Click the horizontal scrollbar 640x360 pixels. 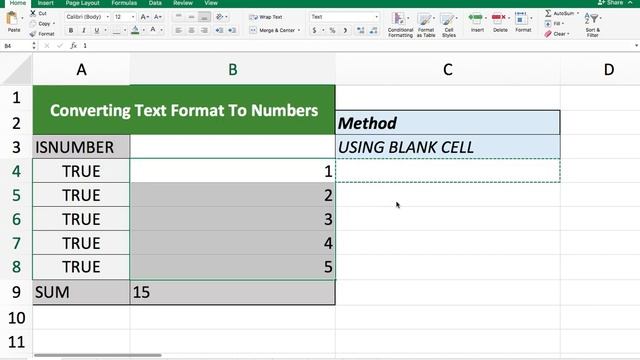(98, 355)
